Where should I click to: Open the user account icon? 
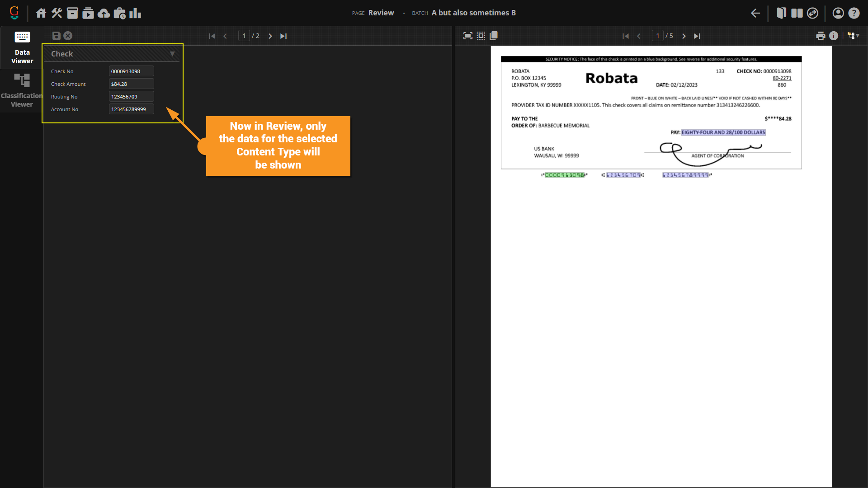(x=838, y=13)
